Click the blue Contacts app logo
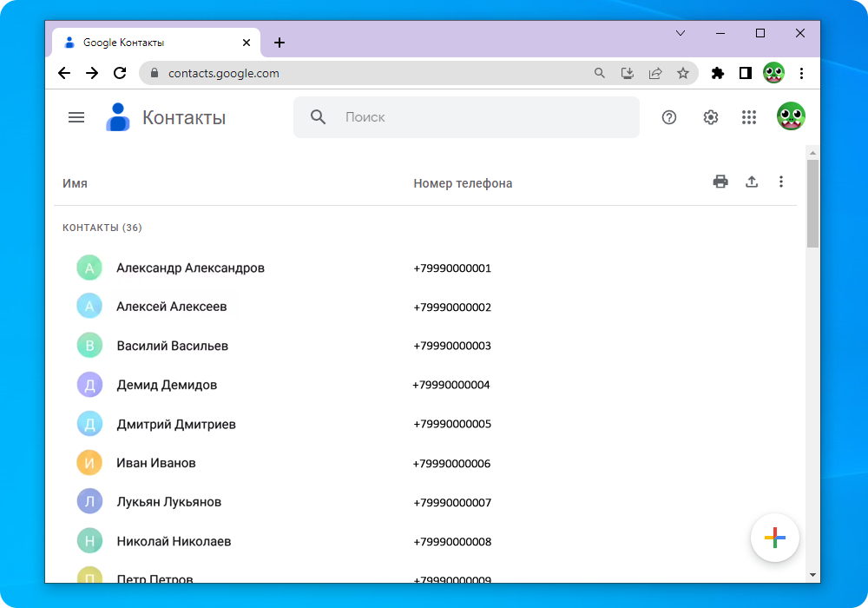868x608 pixels. pyautogui.click(x=117, y=116)
